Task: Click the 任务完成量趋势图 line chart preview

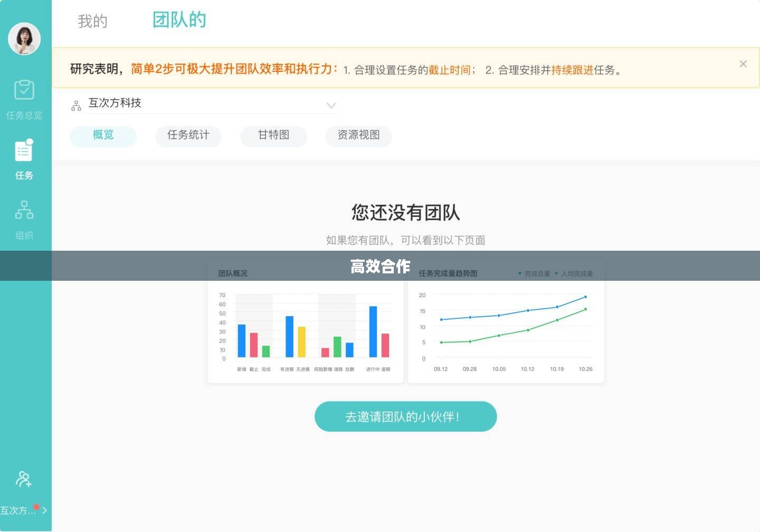Action: point(506,322)
